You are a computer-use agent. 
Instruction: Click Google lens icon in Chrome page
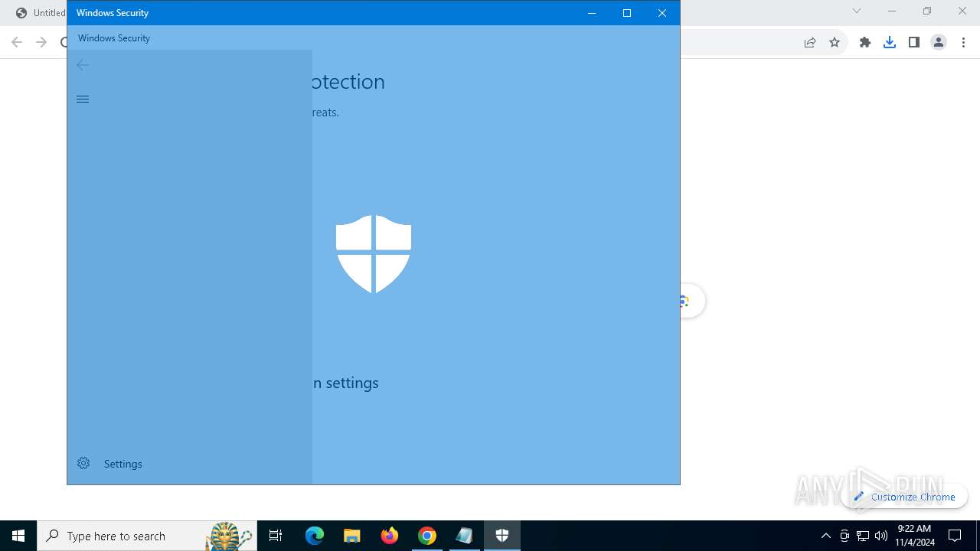(684, 302)
